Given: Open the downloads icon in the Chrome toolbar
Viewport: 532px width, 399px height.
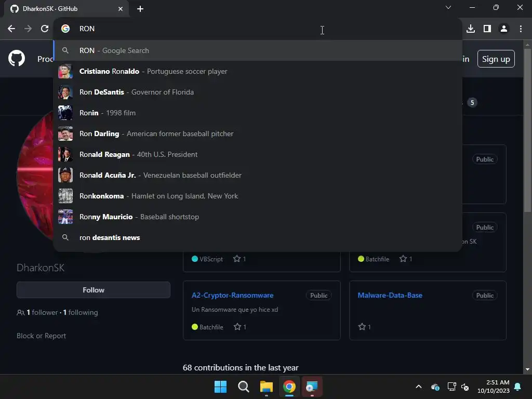Looking at the screenshot, I should [x=471, y=29].
